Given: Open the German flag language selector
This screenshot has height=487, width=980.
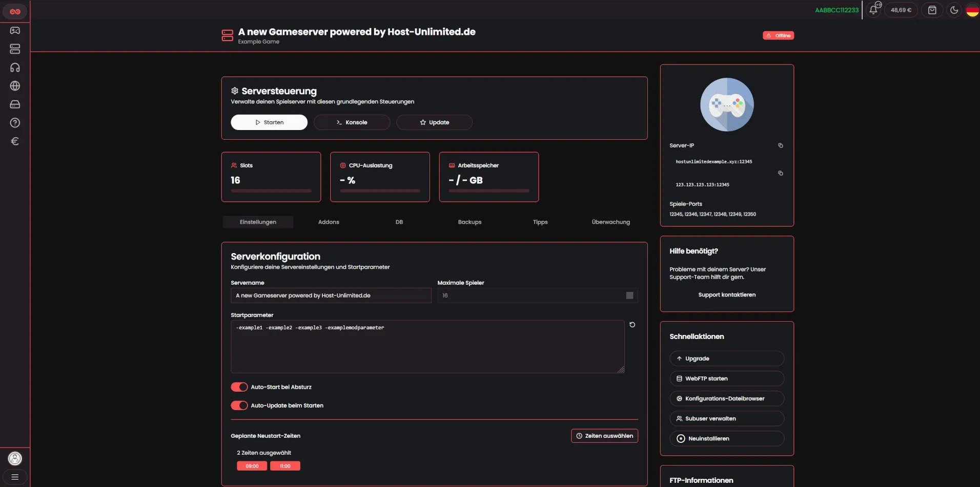Looking at the screenshot, I should [972, 10].
